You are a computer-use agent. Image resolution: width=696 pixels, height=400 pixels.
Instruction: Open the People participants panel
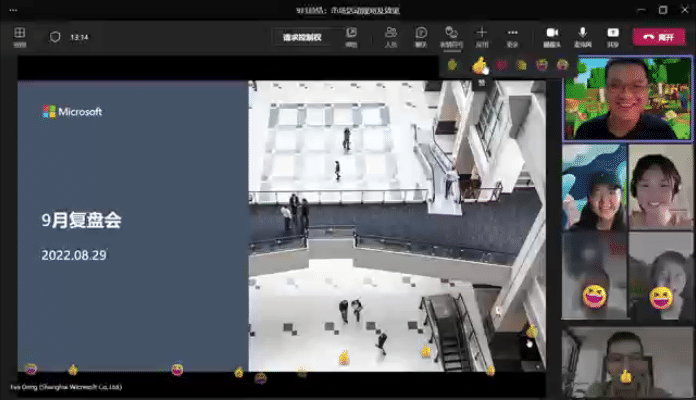[390, 36]
